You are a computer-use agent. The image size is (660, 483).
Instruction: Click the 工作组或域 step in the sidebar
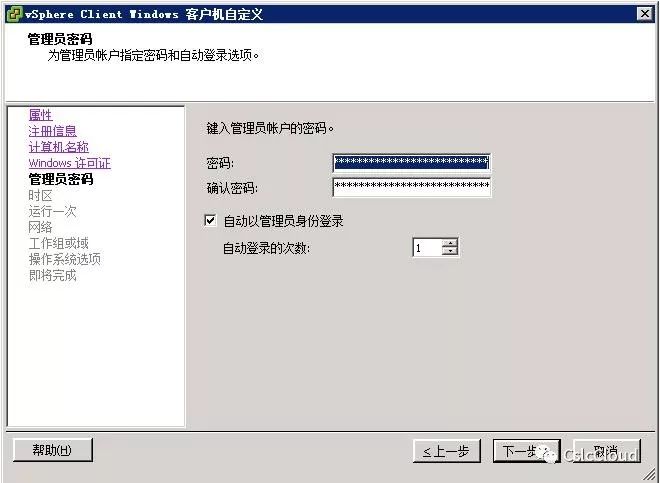click(59, 243)
